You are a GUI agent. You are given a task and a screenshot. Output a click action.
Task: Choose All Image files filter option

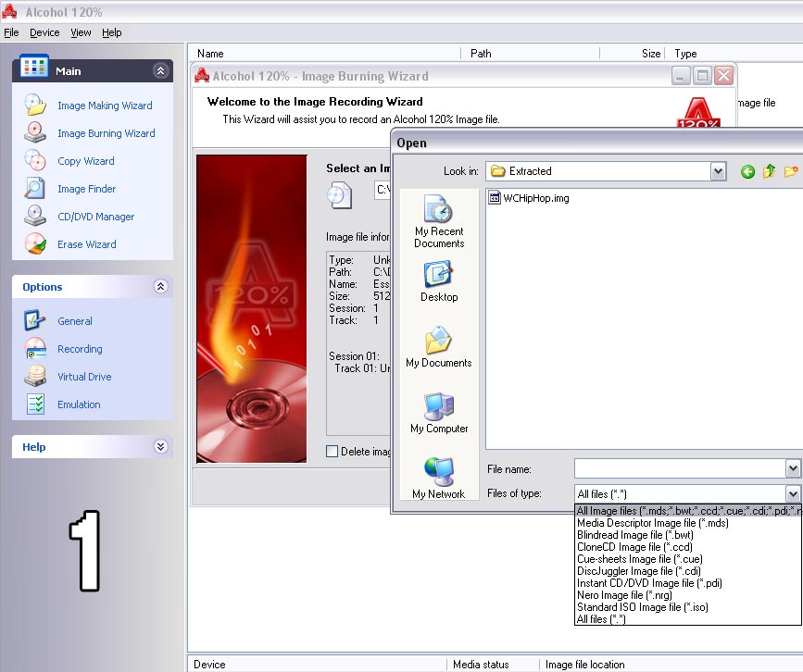coord(688,511)
